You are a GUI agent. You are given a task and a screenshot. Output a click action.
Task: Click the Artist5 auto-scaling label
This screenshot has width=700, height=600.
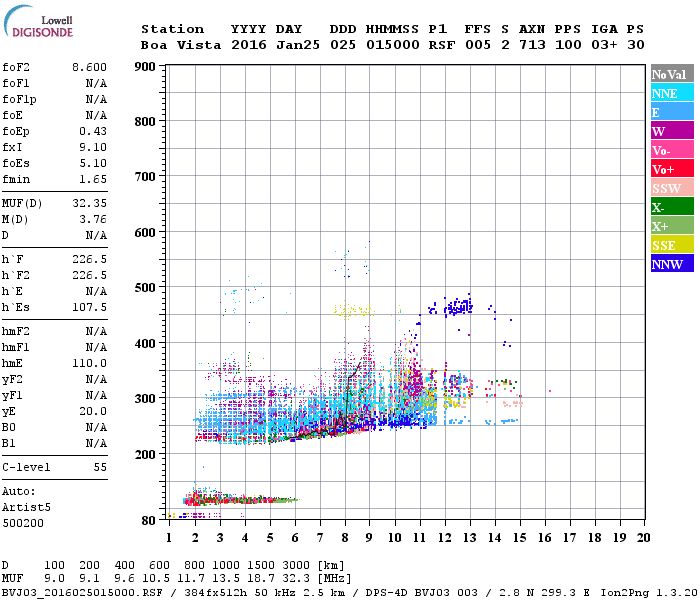(26, 508)
